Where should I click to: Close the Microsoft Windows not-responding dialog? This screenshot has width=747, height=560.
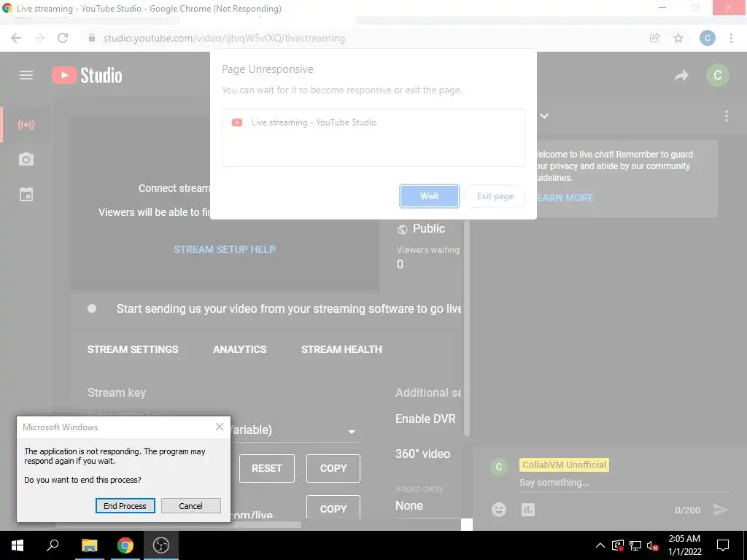tap(219, 427)
